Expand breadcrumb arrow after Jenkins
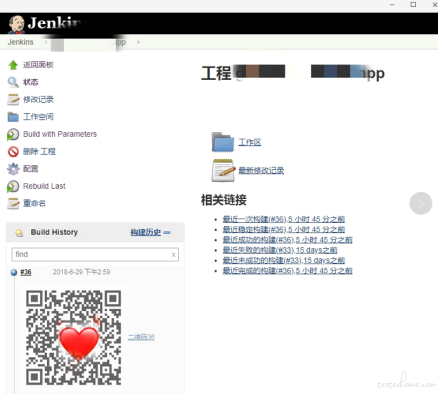Viewport: 438px width, 394px height. pos(46,42)
